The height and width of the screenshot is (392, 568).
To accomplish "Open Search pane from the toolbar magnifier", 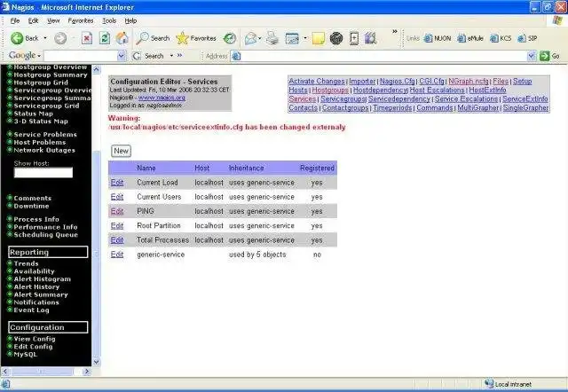I will click(x=142, y=38).
